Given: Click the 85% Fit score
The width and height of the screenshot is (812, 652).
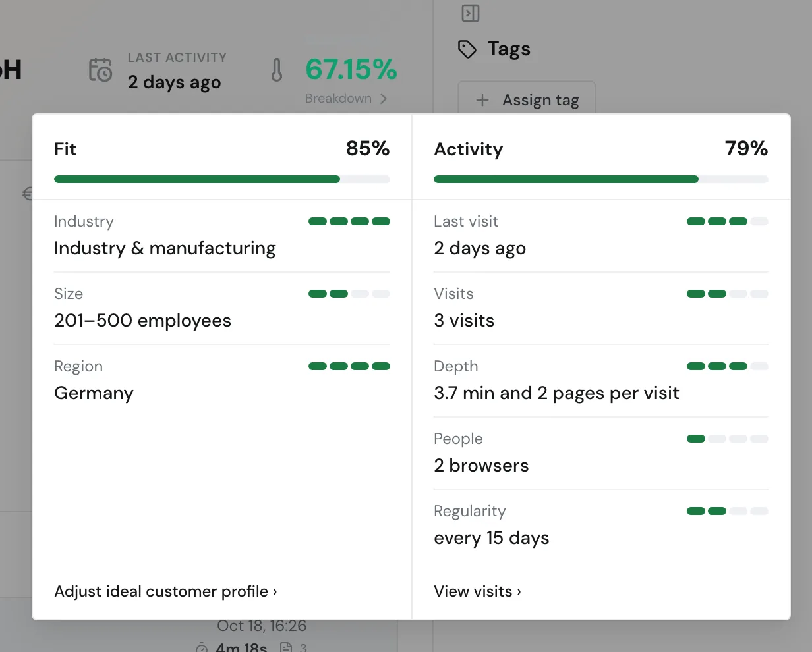Looking at the screenshot, I should [x=368, y=149].
